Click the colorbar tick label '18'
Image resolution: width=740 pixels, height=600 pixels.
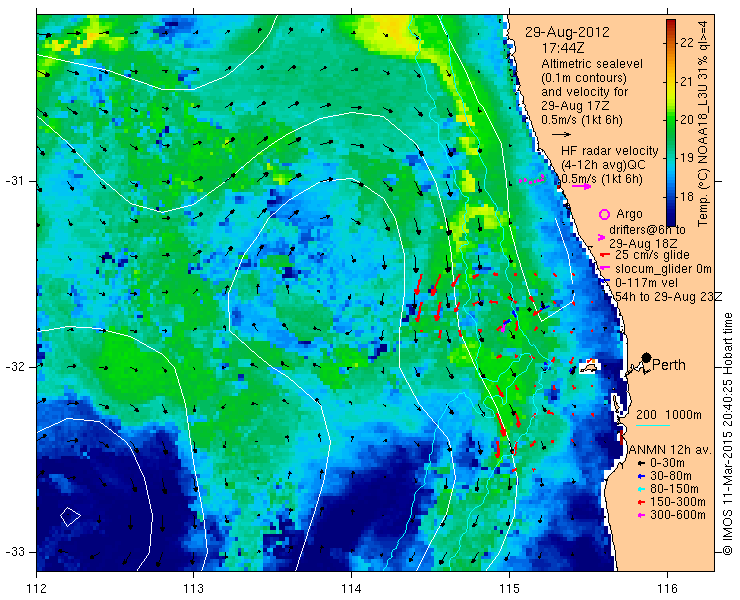(x=687, y=197)
